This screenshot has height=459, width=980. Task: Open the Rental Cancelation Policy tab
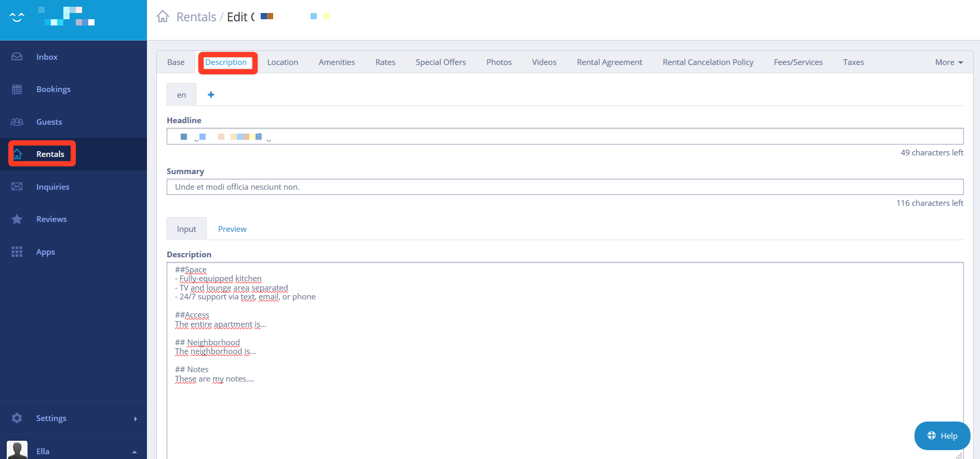(707, 62)
